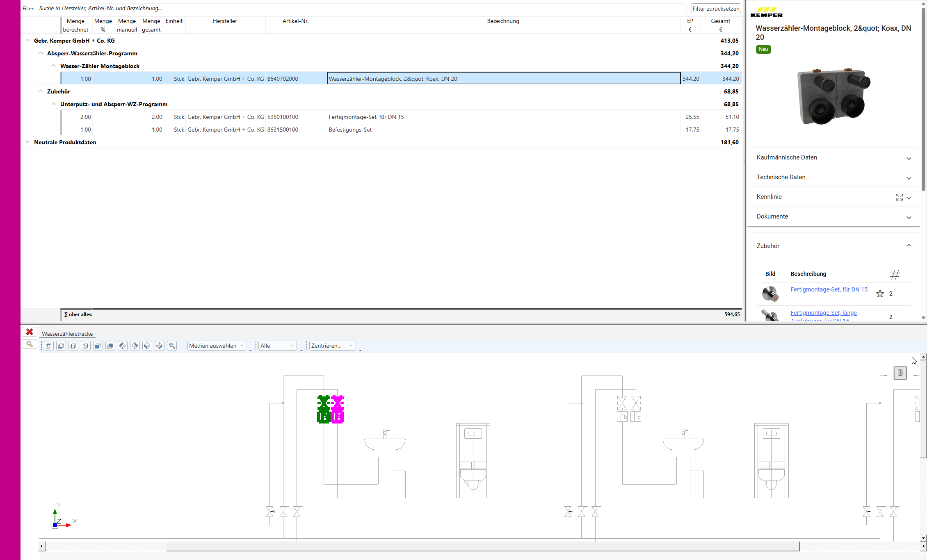The height and width of the screenshot is (560, 927).
Task: Click the Filter zurücksetzen button
Action: click(716, 9)
